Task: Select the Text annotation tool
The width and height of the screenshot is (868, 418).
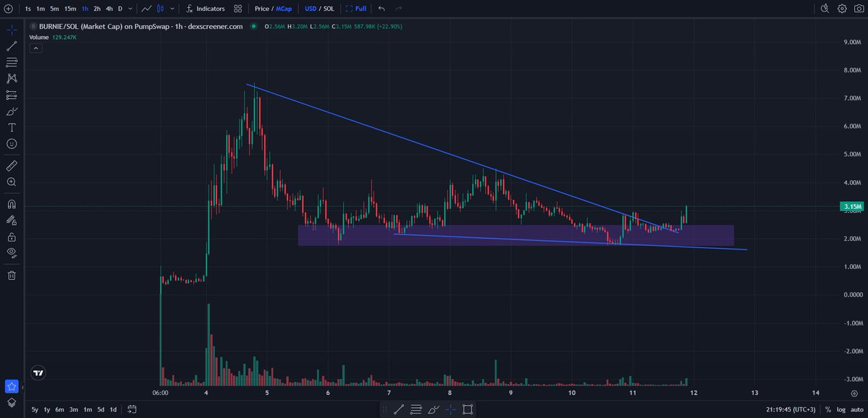Action: (x=12, y=128)
